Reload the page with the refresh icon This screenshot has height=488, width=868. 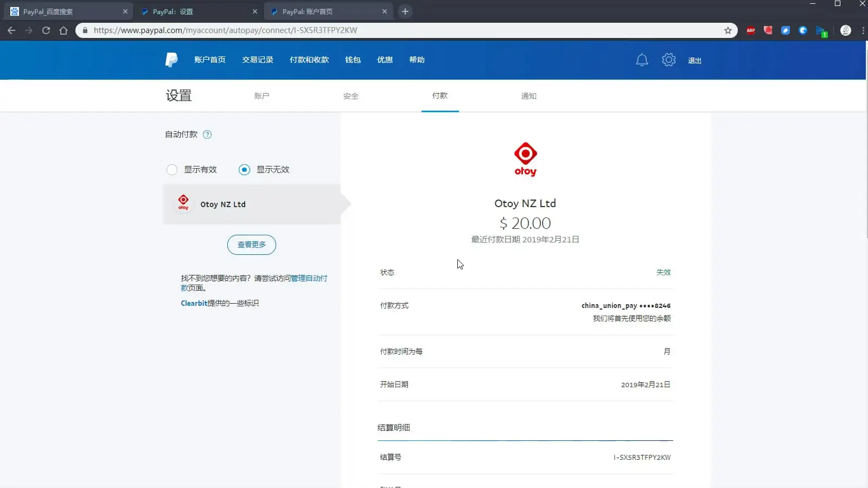[46, 30]
